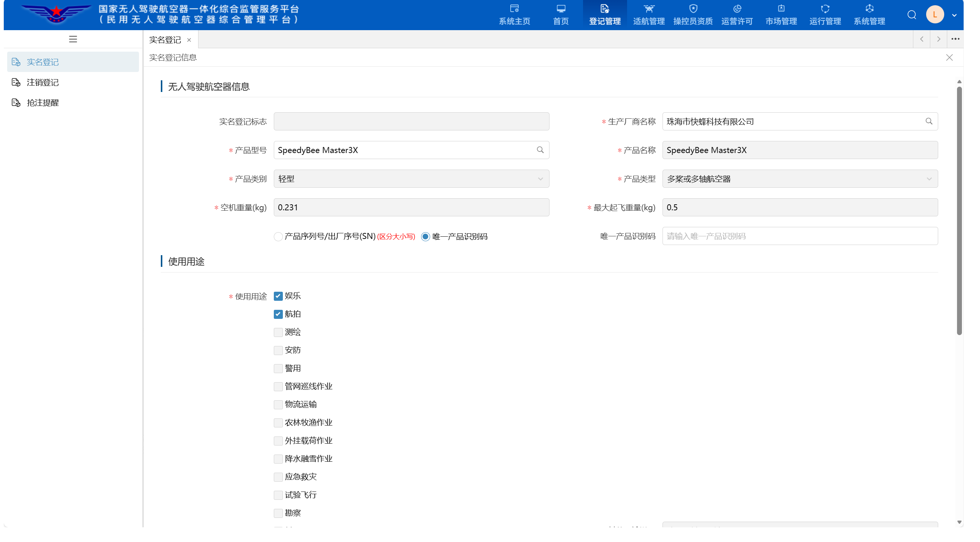Click search icon in 生产厂商名称 field
This screenshot has height=542, width=980.
pos(929,121)
